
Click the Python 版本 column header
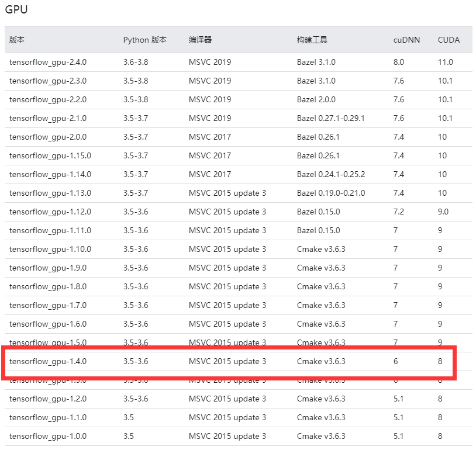[x=145, y=40]
